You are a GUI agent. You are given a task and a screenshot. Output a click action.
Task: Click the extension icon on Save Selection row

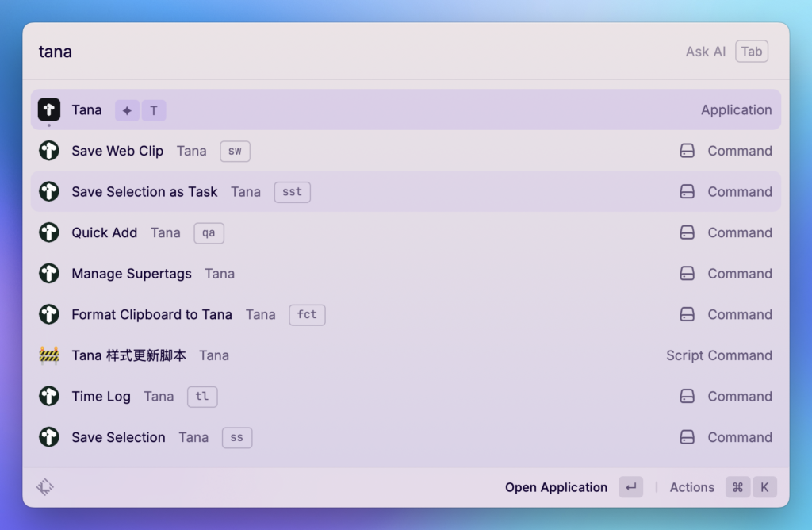688,437
